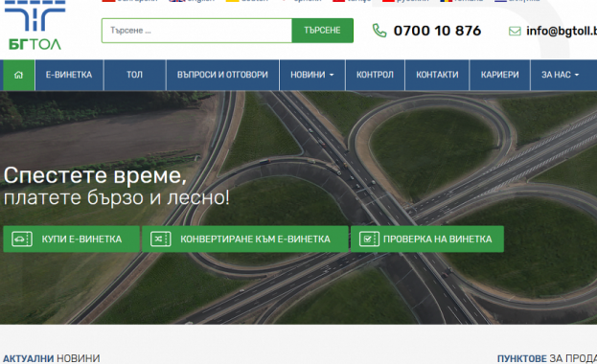Image resolution: width=597 pixels, height=364 pixels.
Task: Expand the Новини dropdown arrow
Action: pyautogui.click(x=332, y=75)
